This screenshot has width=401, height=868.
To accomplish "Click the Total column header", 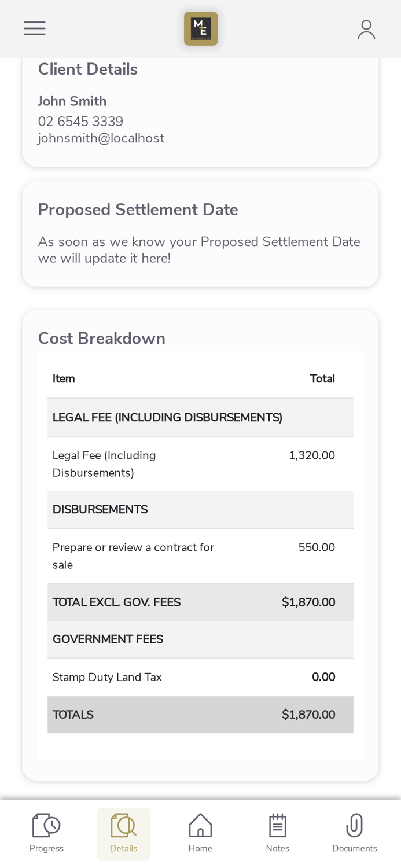I will [322, 379].
